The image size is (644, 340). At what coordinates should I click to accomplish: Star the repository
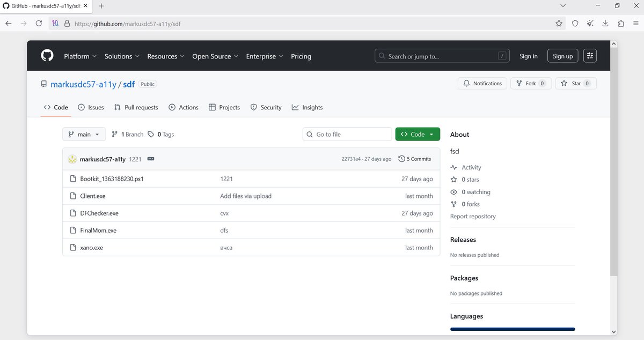[576, 84]
